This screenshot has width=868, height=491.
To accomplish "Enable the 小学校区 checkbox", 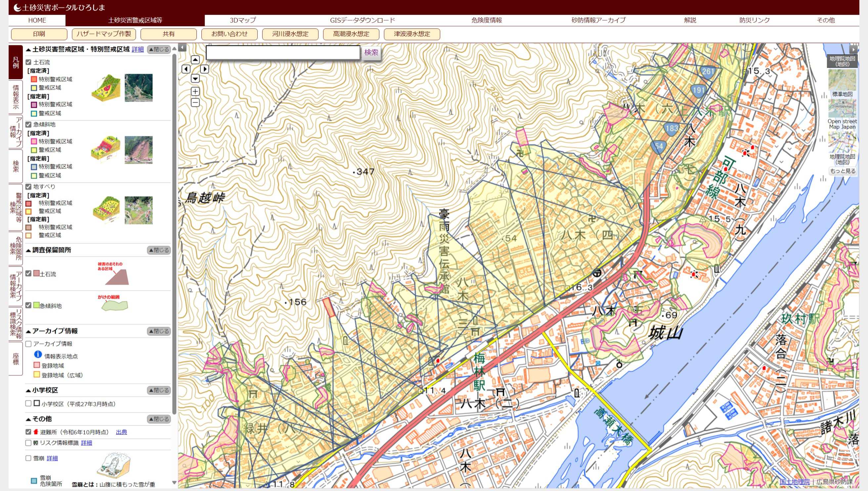I will tap(29, 403).
